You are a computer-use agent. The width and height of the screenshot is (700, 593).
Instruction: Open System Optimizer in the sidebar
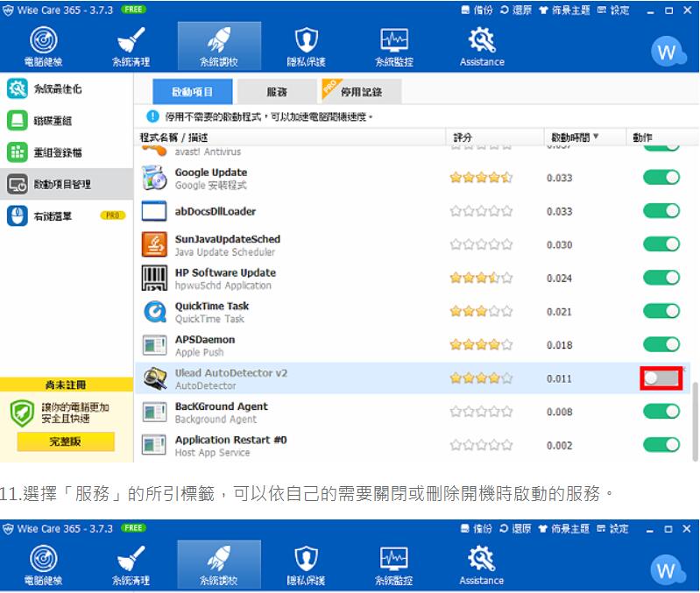point(67,88)
